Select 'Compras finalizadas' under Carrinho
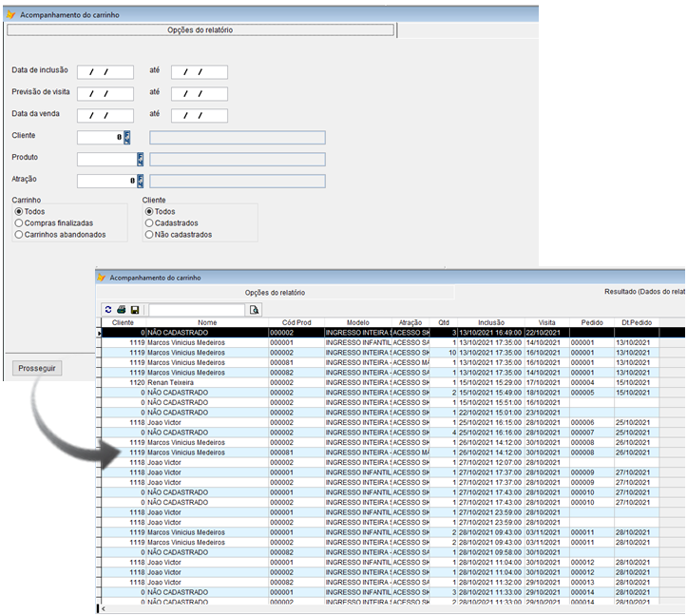The width and height of the screenshot is (687, 616). (19, 222)
